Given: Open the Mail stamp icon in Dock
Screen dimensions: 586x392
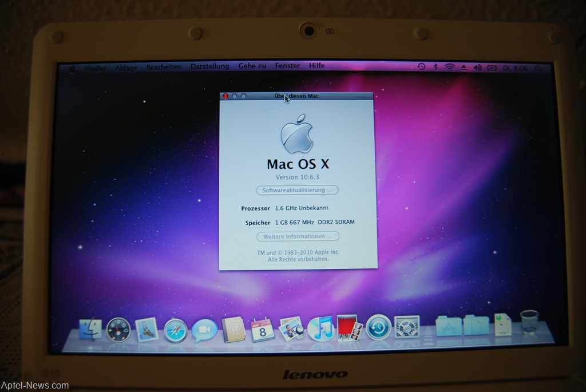Looking at the screenshot, I should point(146,329).
